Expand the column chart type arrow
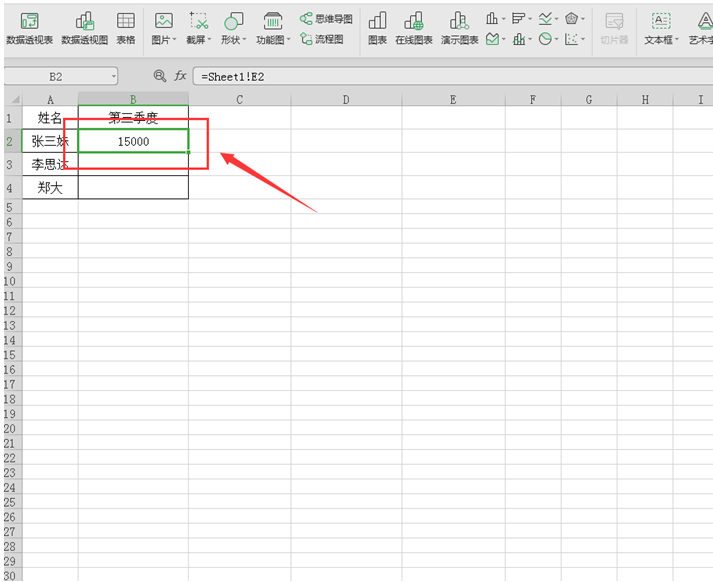Viewport: 713px width, 582px height. point(503,19)
